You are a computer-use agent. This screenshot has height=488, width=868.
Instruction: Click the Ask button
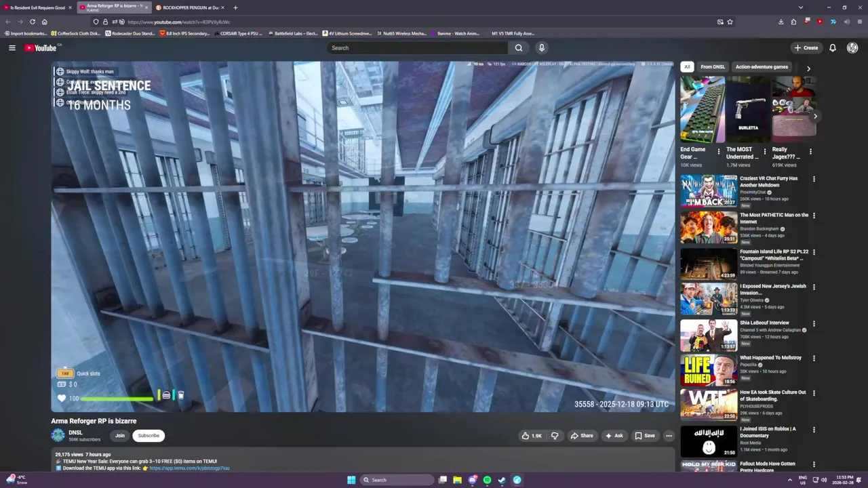(x=614, y=436)
